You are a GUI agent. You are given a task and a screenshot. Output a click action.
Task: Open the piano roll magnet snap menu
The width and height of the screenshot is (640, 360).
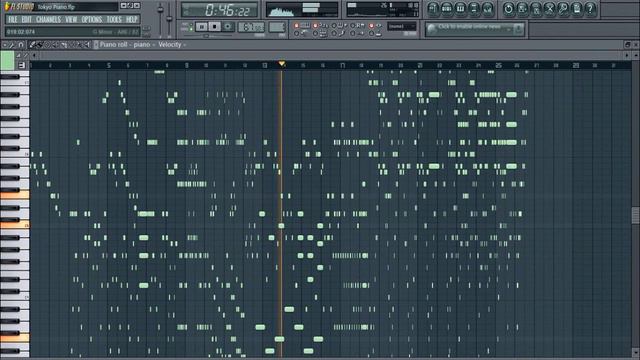click(x=20, y=44)
